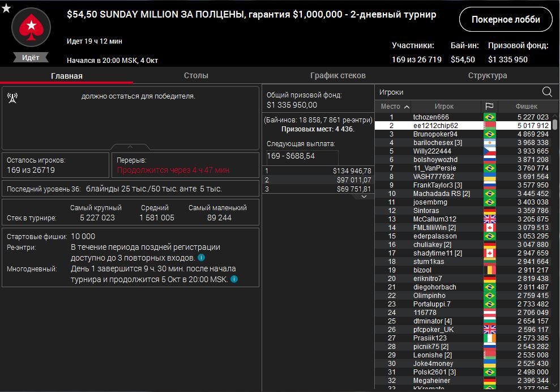Click the flag beside 116778
Screen dimensions: 560x392
pyautogui.click(x=489, y=313)
